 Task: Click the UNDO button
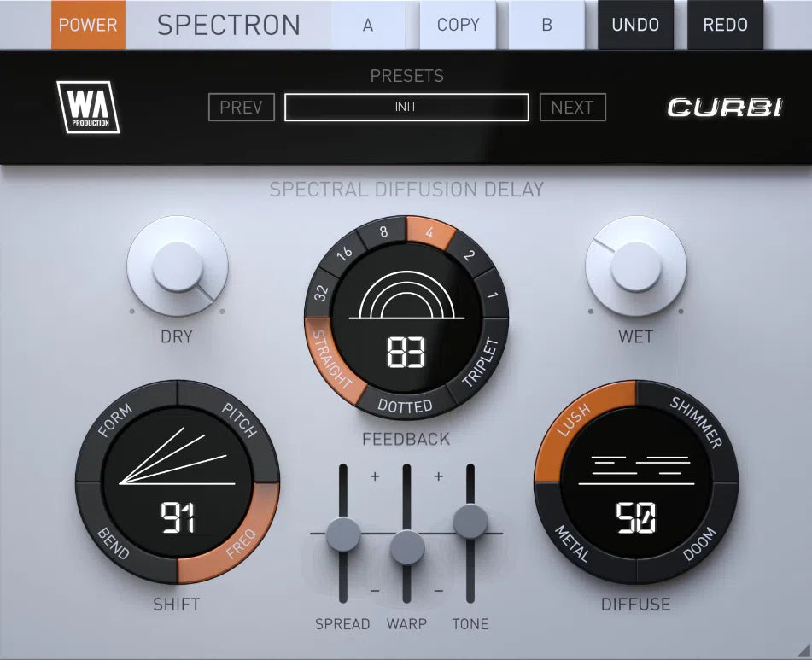tap(635, 25)
